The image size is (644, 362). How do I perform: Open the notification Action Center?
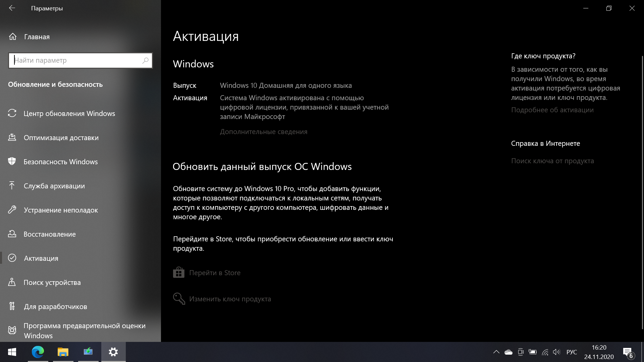(x=628, y=352)
